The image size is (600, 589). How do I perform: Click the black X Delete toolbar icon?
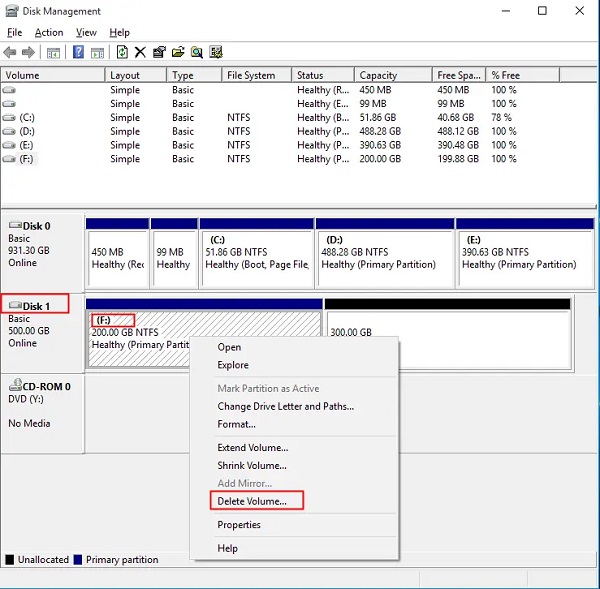pos(140,52)
